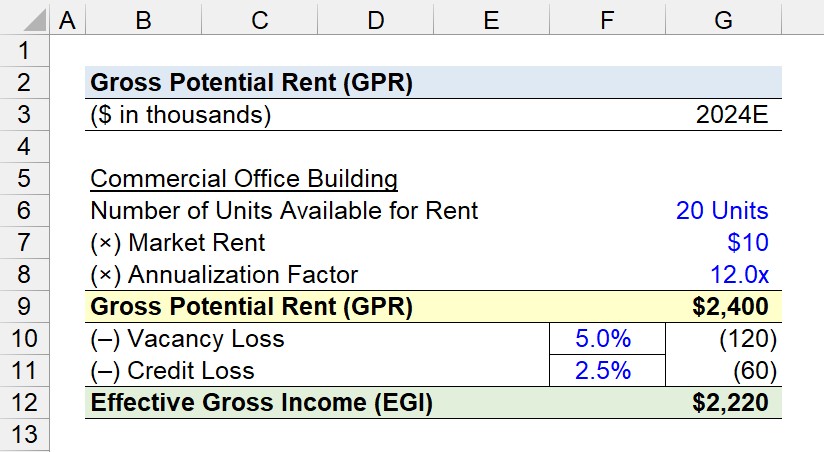Select column B header
Image resolution: width=824 pixels, height=452 pixels.
point(143,20)
